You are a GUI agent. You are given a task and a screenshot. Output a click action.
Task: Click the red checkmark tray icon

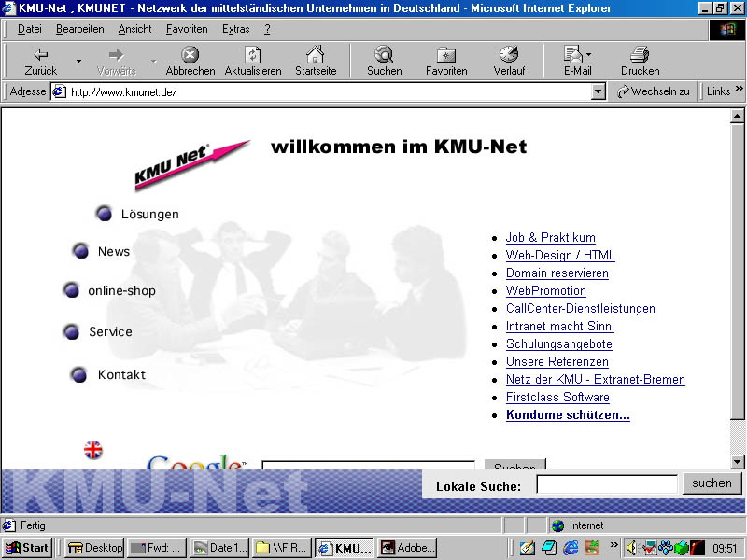[649, 548]
